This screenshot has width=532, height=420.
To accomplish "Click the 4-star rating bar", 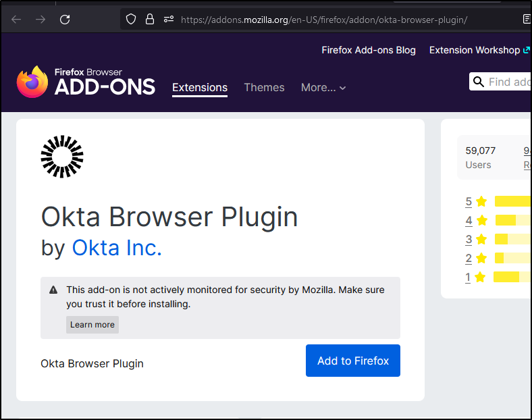I will (513, 220).
